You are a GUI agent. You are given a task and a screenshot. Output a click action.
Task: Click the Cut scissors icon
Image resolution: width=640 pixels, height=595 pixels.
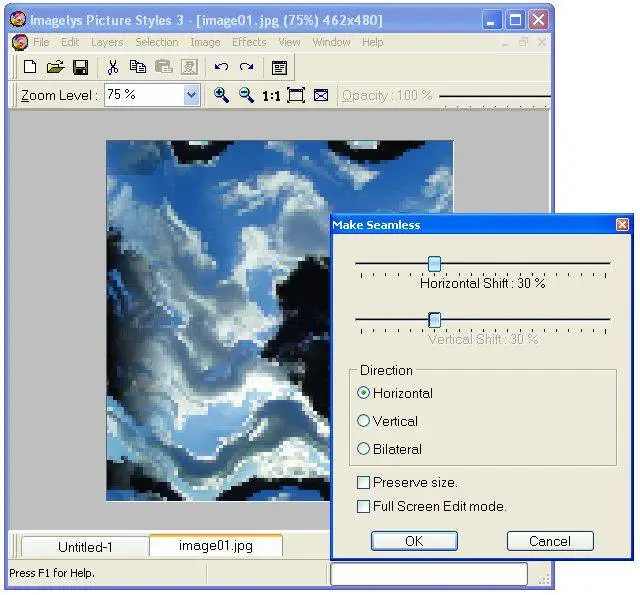click(113, 67)
